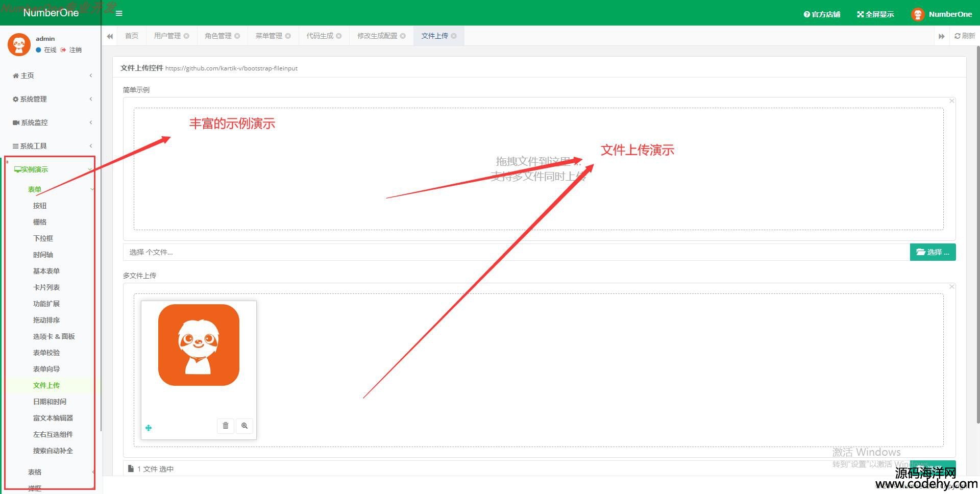Click the trash icon on the uploaded image
980x494 pixels.
(x=226, y=426)
